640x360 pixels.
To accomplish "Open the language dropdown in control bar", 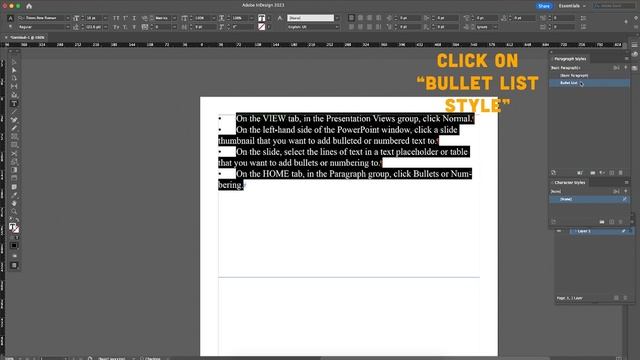I will tap(337, 27).
